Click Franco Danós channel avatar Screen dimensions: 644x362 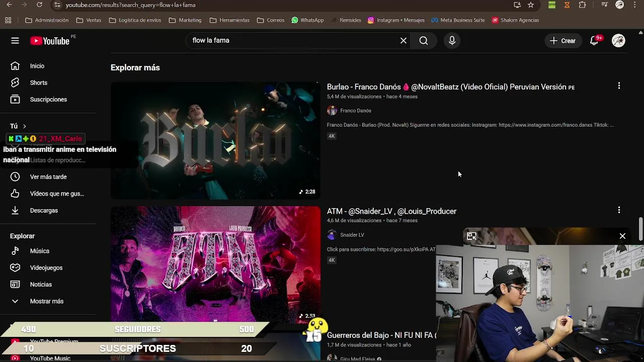click(x=332, y=111)
